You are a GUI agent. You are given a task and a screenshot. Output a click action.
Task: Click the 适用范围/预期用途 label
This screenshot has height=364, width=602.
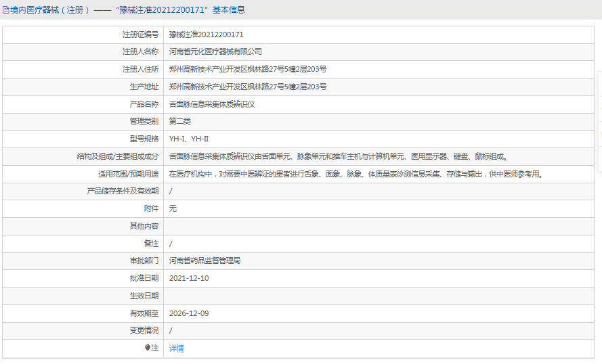pos(128,174)
